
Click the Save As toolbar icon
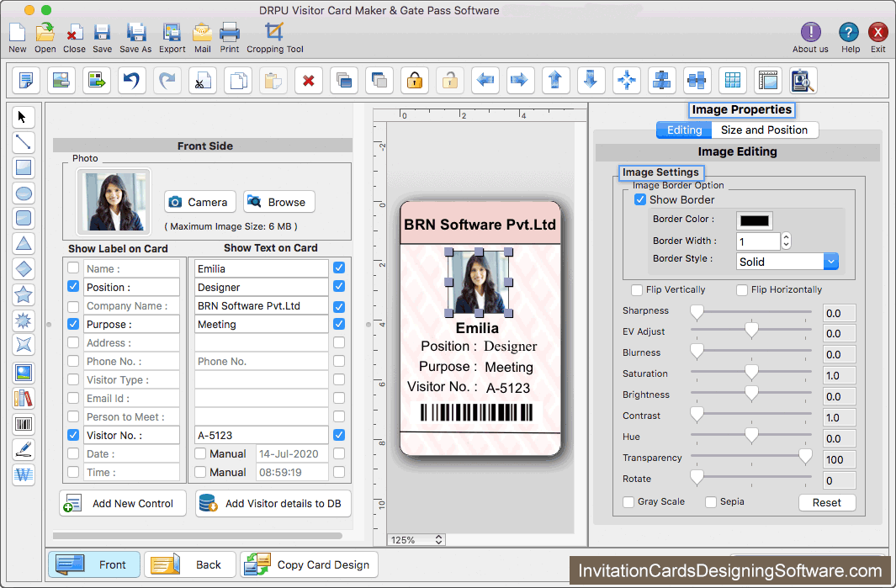point(135,33)
